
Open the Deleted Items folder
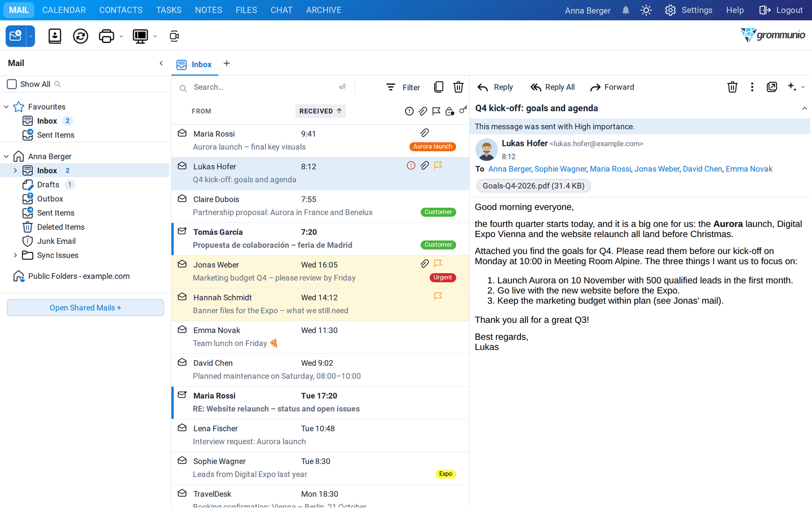tap(61, 227)
